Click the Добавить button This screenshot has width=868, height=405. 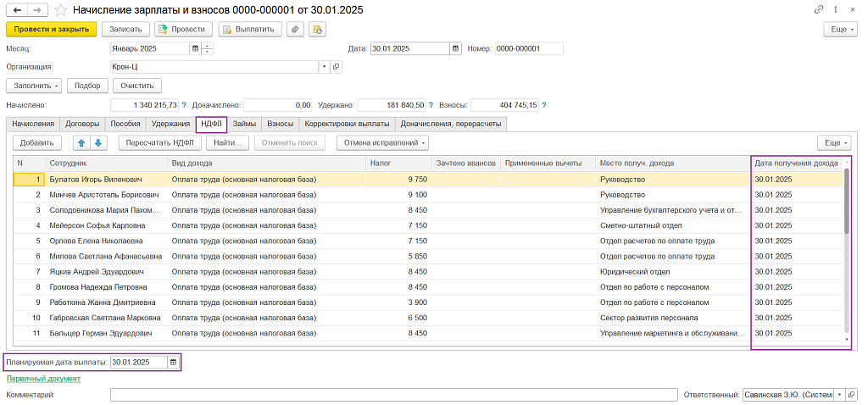tap(36, 142)
